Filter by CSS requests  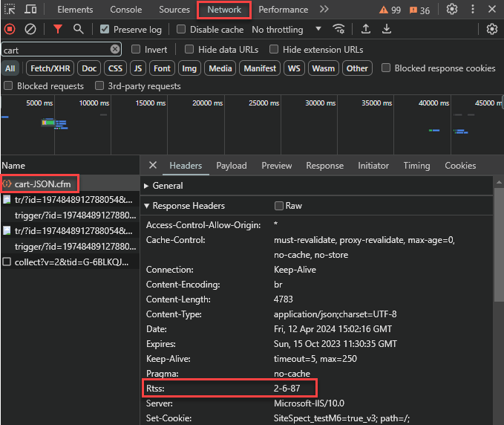click(115, 68)
